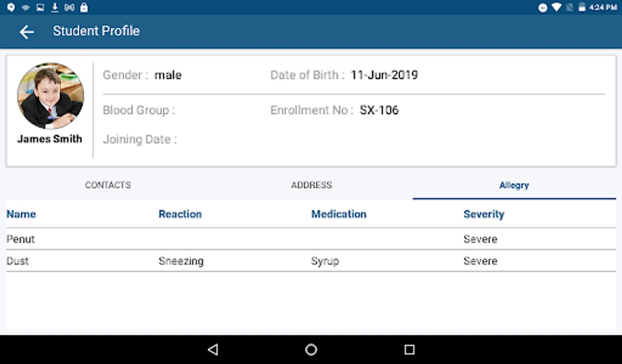Tap the back arrow in header
This screenshot has width=622, height=364.
tap(27, 32)
